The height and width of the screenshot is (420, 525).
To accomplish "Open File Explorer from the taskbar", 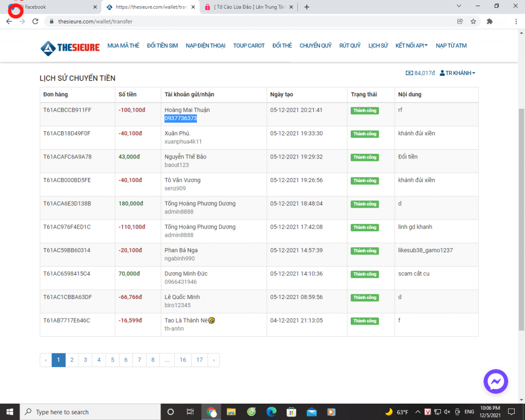I will (231, 412).
